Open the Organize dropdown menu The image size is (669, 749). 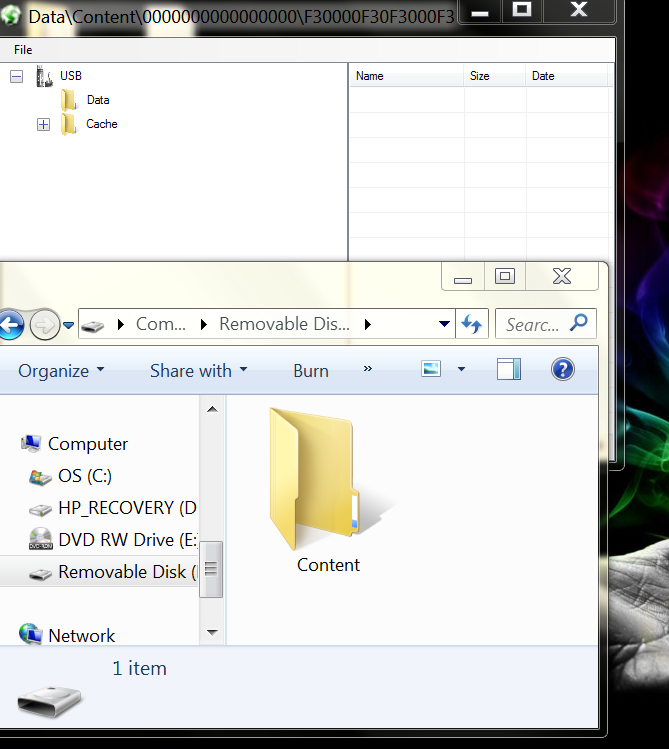point(61,370)
